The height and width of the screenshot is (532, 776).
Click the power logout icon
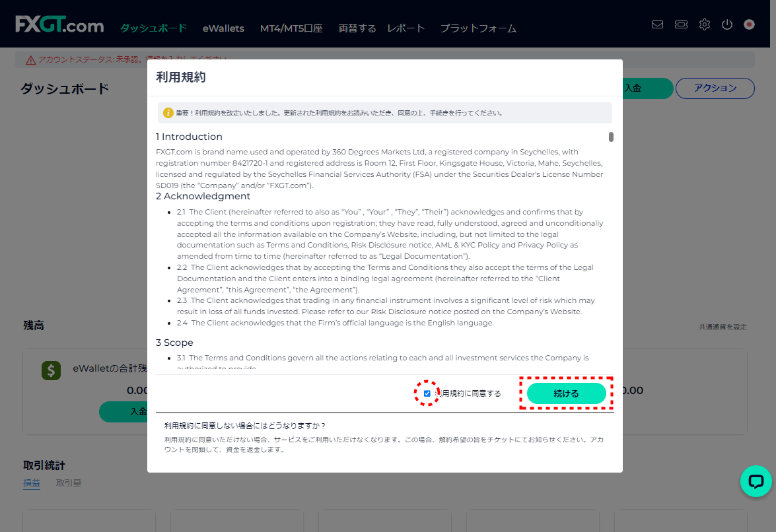coord(726,24)
